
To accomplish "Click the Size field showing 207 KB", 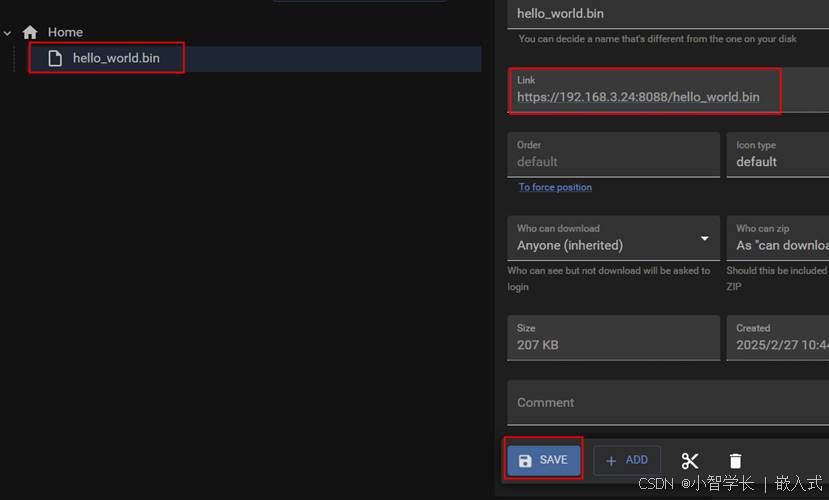I will [x=613, y=338].
